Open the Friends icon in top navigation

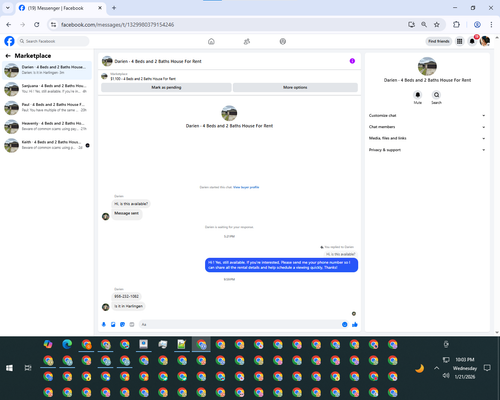tap(247, 41)
